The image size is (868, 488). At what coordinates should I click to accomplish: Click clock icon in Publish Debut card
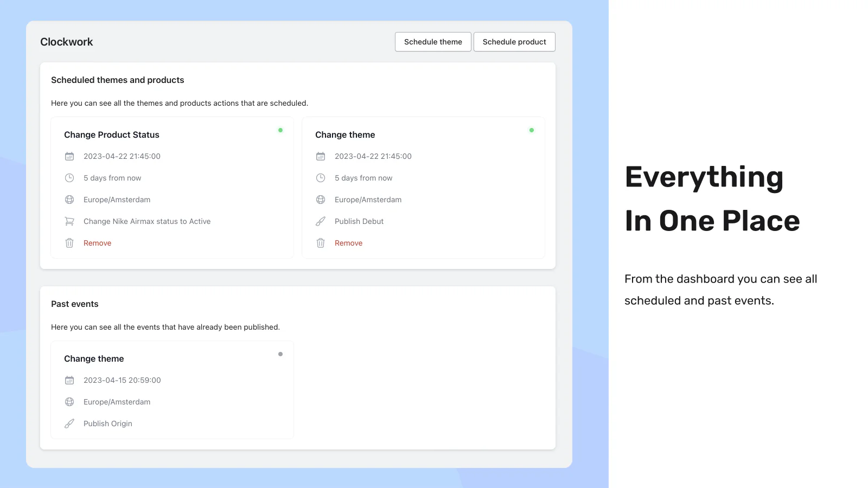(x=321, y=178)
